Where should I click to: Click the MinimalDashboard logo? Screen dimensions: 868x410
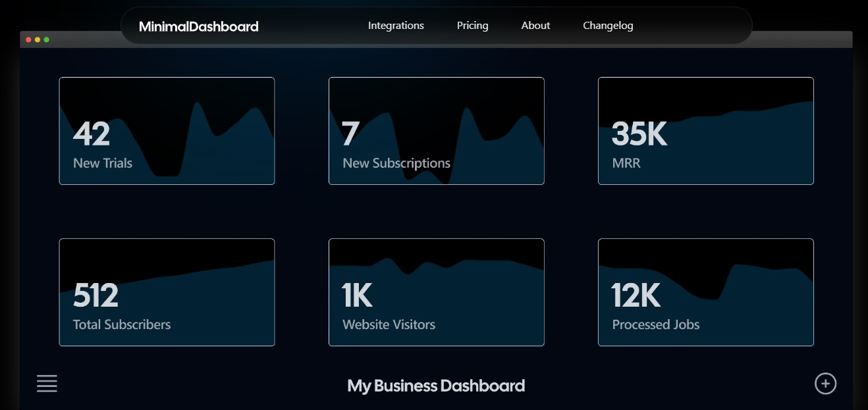click(198, 26)
